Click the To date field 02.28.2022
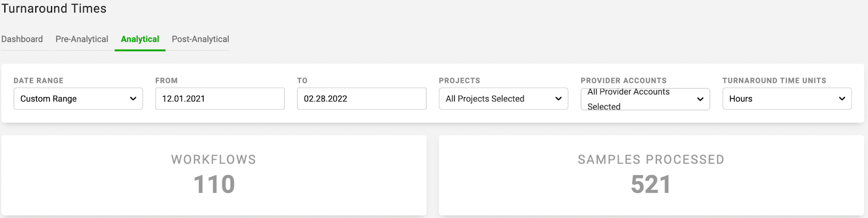 (362, 99)
